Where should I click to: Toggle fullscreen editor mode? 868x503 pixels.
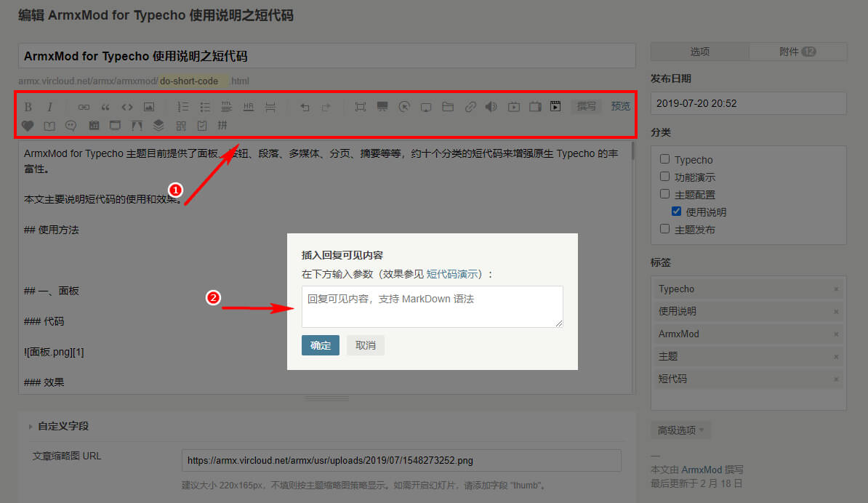pos(361,107)
